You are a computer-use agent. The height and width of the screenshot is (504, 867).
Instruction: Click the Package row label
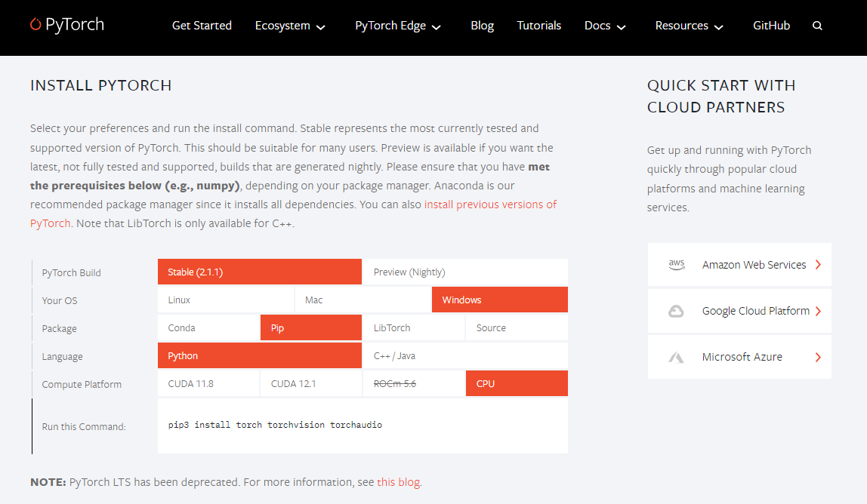click(59, 329)
